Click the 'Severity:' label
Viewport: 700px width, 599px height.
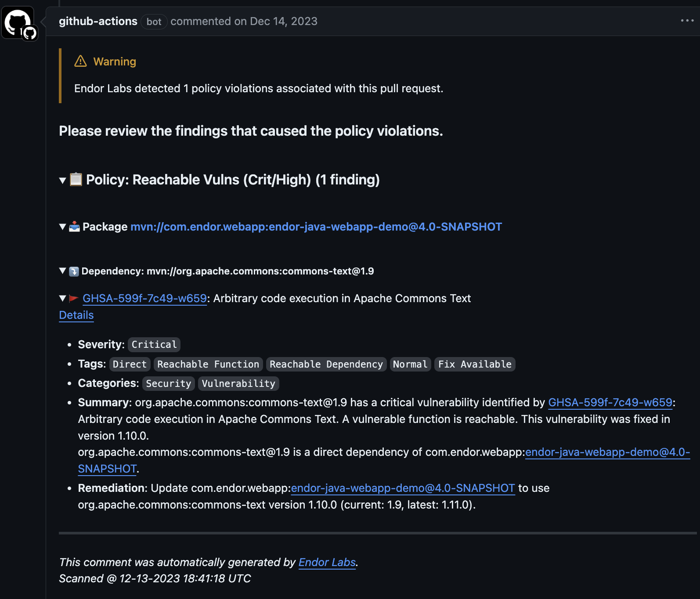[101, 344]
